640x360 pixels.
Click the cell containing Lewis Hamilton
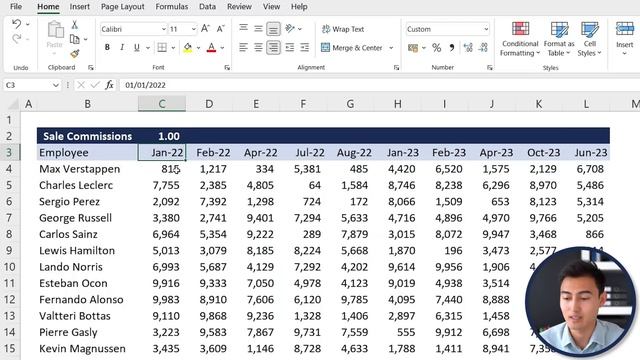point(87,250)
